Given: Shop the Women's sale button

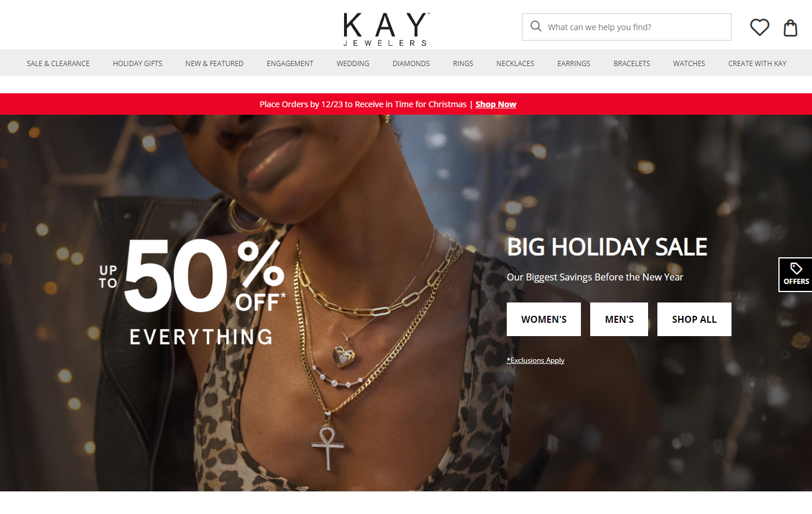Looking at the screenshot, I should point(544,319).
